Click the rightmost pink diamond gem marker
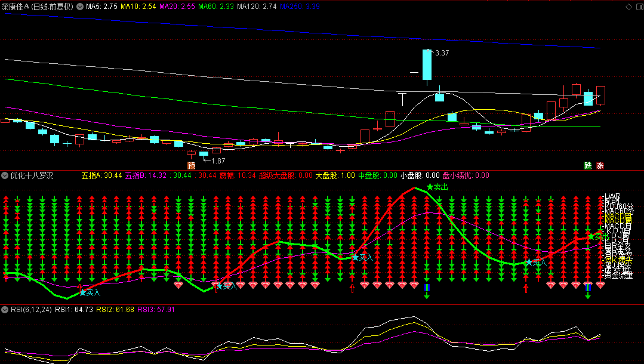 pyautogui.click(x=600, y=285)
